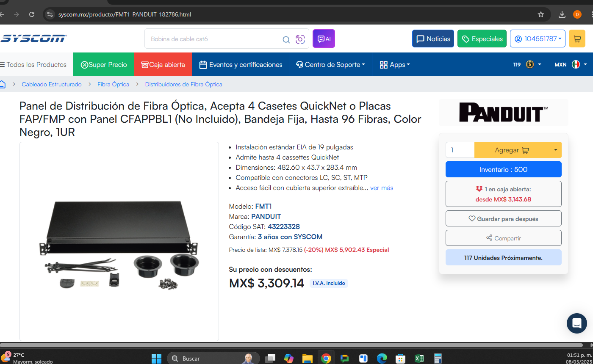Open the Windows Start menu
The width and height of the screenshot is (593, 364).
pyautogui.click(x=156, y=358)
